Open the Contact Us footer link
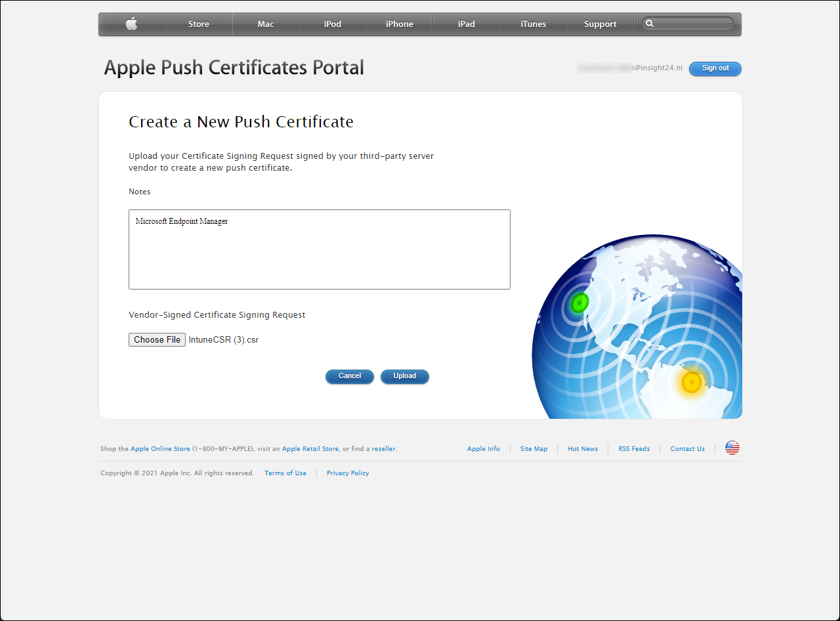This screenshot has width=840, height=621. pos(687,449)
